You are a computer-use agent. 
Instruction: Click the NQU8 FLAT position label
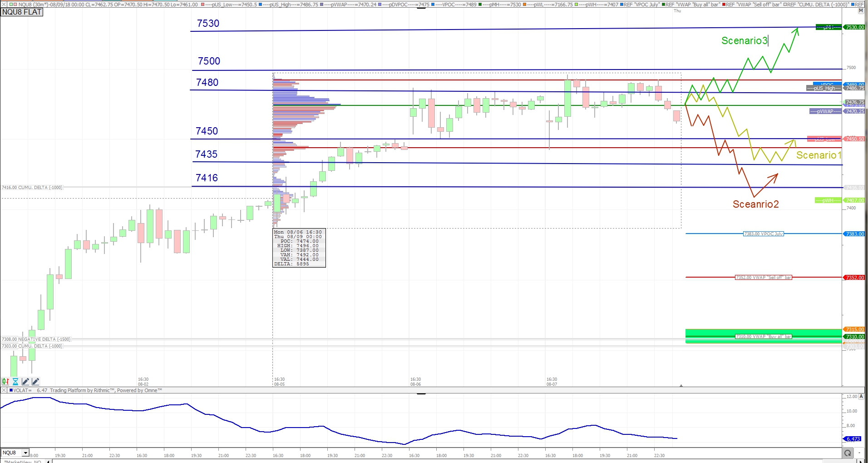click(x=22, y=12)
